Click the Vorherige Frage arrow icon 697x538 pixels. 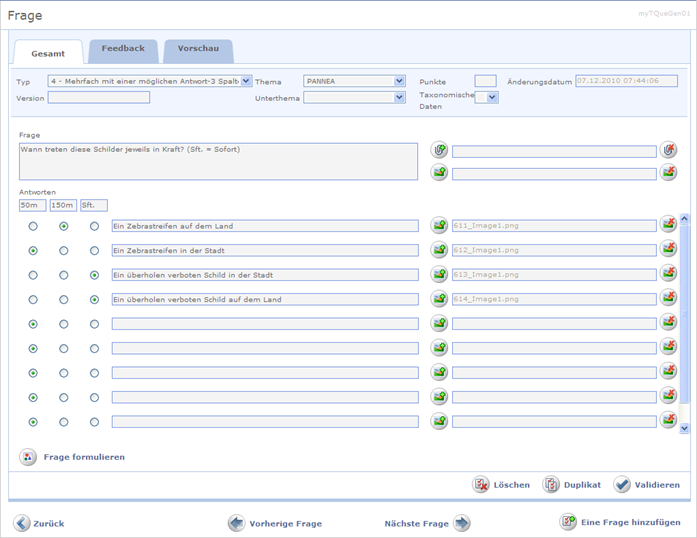tap(236, 523)
